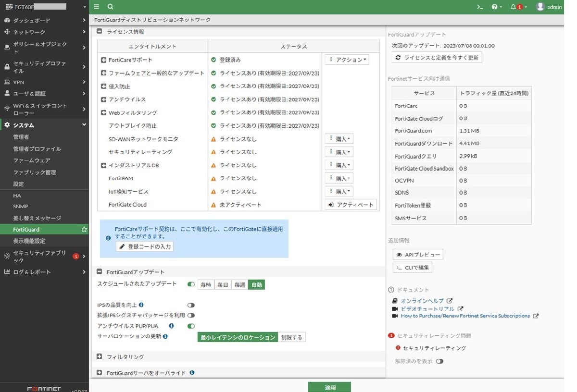
Task: Open the ユーザ&認証 sidebar menu
Action: click(x=44, y=94)
